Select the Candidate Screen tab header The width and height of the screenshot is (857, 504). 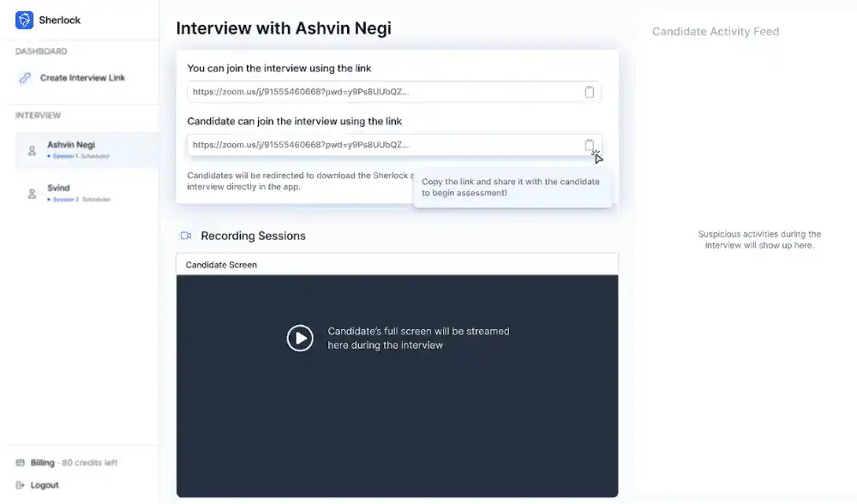click(221, 265)
